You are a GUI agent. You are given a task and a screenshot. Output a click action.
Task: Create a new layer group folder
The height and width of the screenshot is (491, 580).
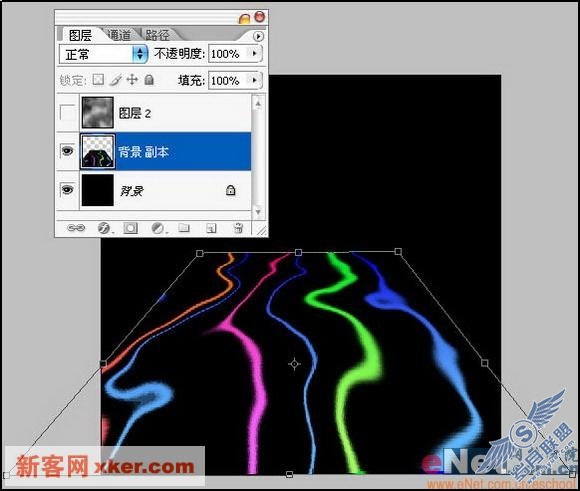184,228
